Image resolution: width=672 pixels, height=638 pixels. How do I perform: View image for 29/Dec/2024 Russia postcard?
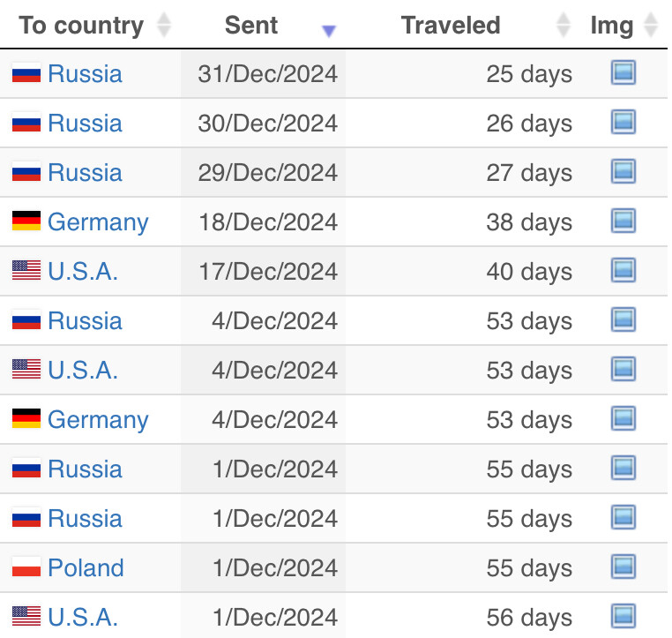623,172
